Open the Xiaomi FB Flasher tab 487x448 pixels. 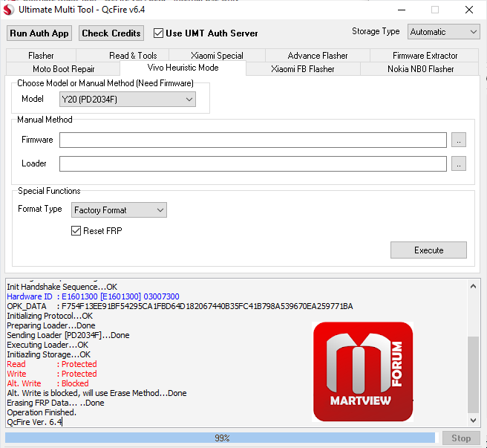pyautogui.click(x=302, y=68)
